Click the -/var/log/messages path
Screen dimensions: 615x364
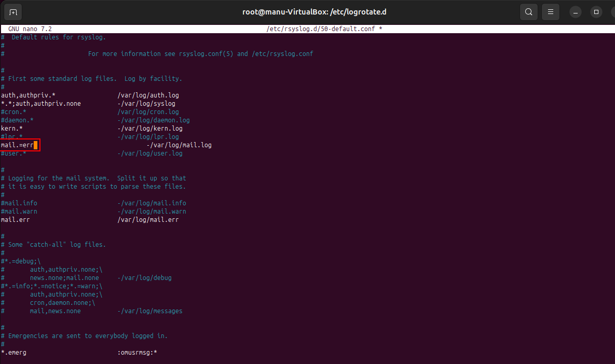pos(149,311)
